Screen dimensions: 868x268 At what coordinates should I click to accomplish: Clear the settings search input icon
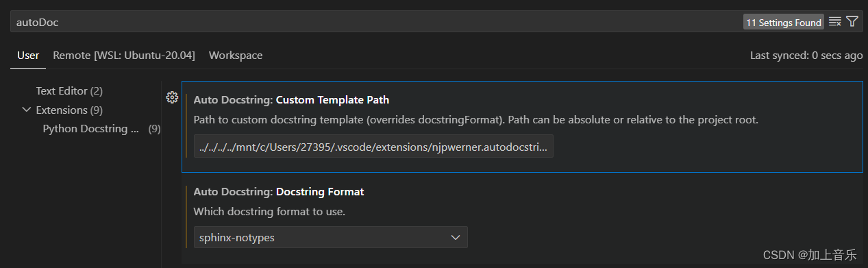click(x=834, y=22)
